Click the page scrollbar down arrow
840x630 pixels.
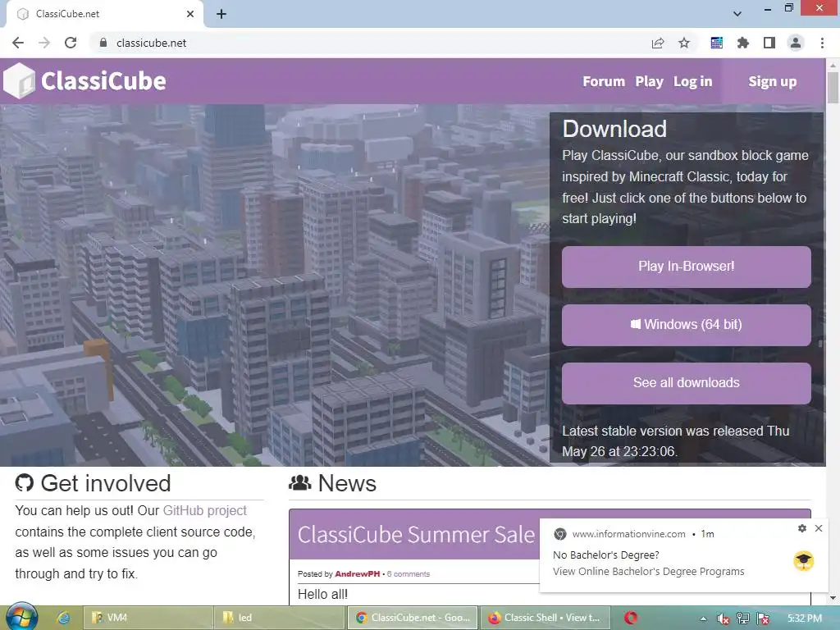[x=833, y=598]
